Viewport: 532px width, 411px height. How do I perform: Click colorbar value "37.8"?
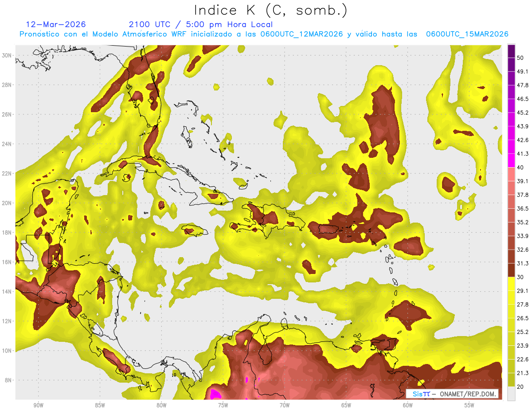522,195
